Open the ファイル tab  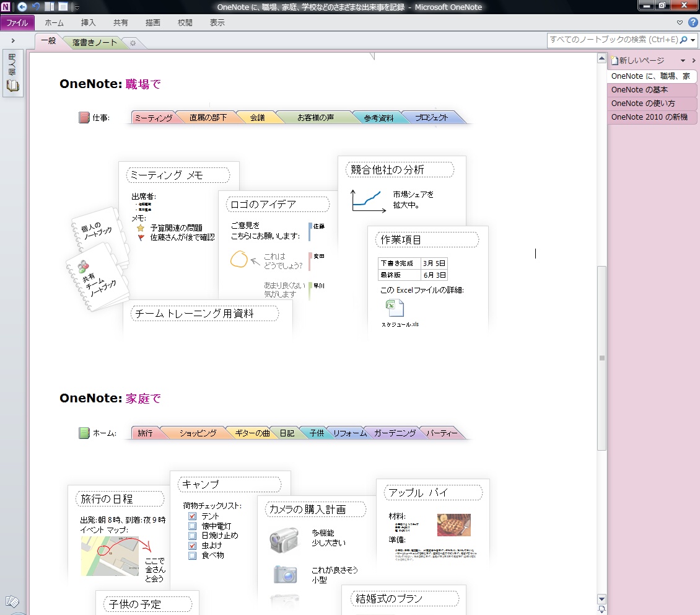click(x=17, y=23)
